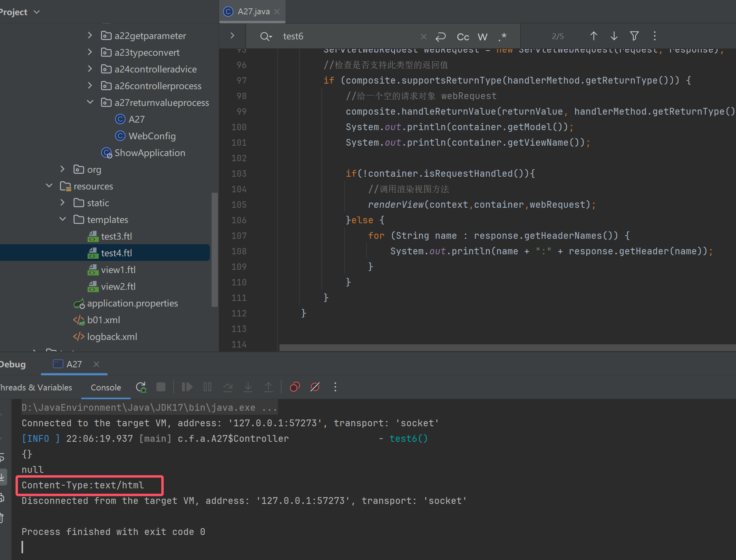Collapse the resources folder
The image size is (736, 560).
point(49,186)
